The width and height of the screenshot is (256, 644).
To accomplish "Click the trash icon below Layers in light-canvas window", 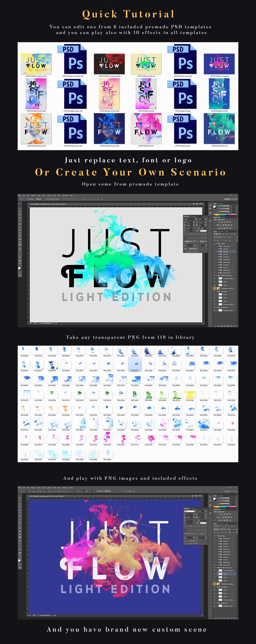I will pos(234,326).
